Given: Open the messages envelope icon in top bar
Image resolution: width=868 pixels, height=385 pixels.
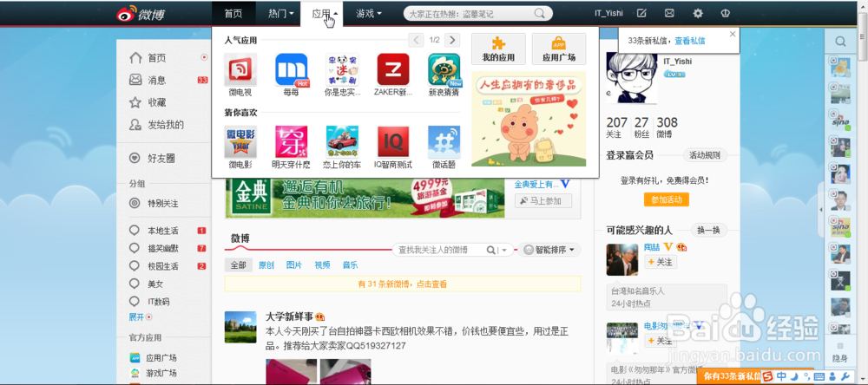Looking at the screenshot, I should 669,13.
